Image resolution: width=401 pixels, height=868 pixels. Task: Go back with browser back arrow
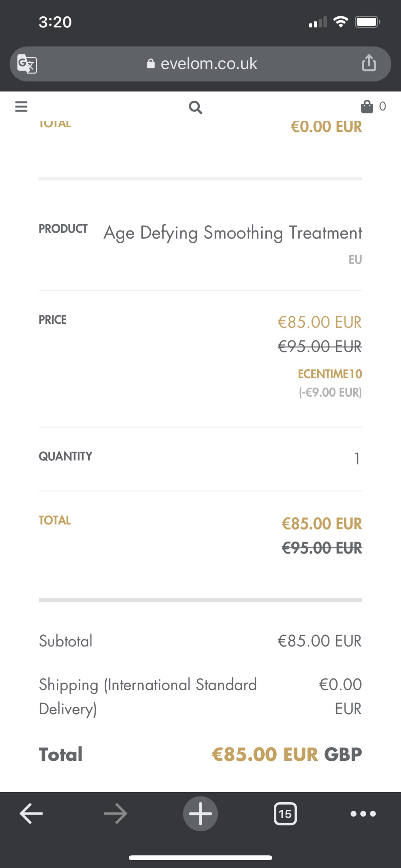pyautogui.click(x=31, y=814)
